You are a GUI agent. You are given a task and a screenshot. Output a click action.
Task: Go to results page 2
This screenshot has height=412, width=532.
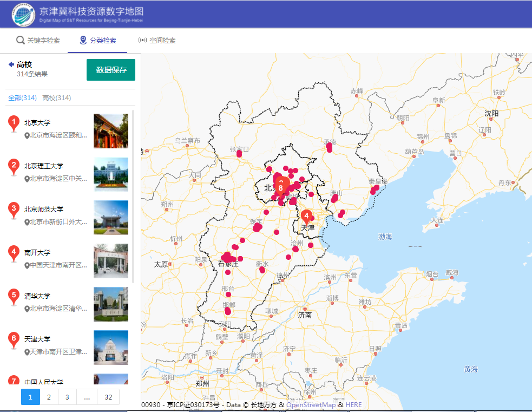pos(49,397)
